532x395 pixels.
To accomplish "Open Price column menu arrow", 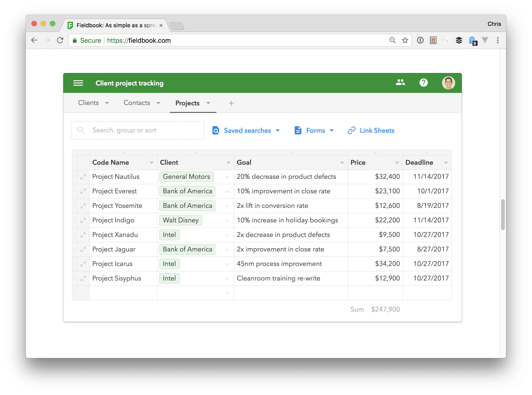I will click(x=397, y=163).
